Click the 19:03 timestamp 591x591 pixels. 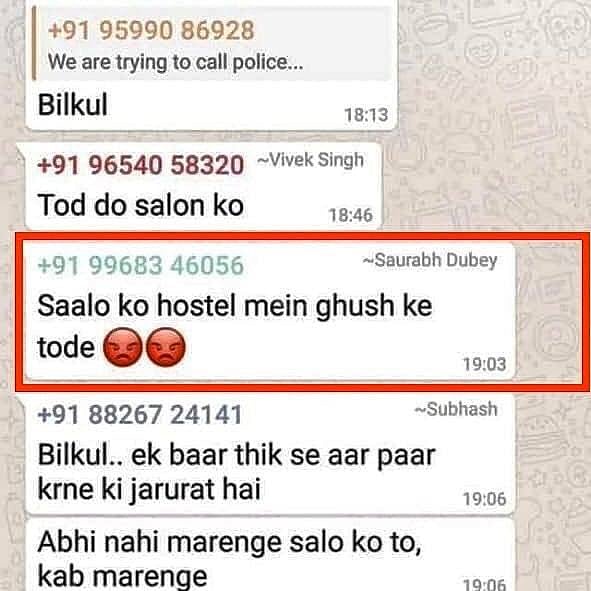pos(484,364)
